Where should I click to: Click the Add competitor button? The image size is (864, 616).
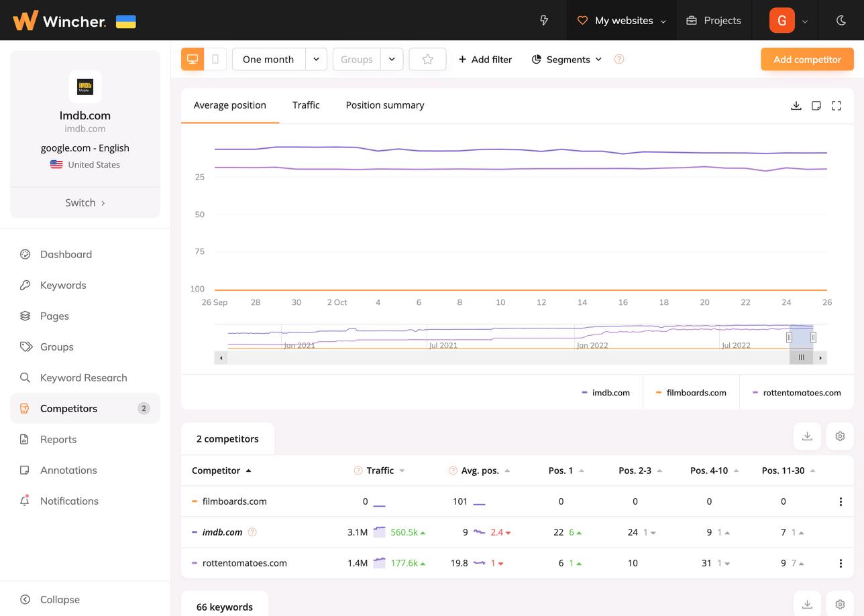click(x=807, y=60)
